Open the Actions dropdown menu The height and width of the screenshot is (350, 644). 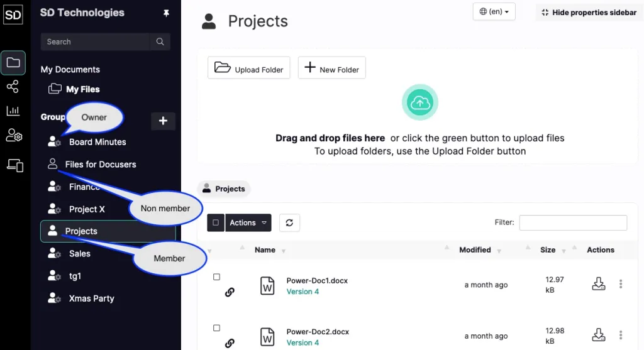point(248,222)
